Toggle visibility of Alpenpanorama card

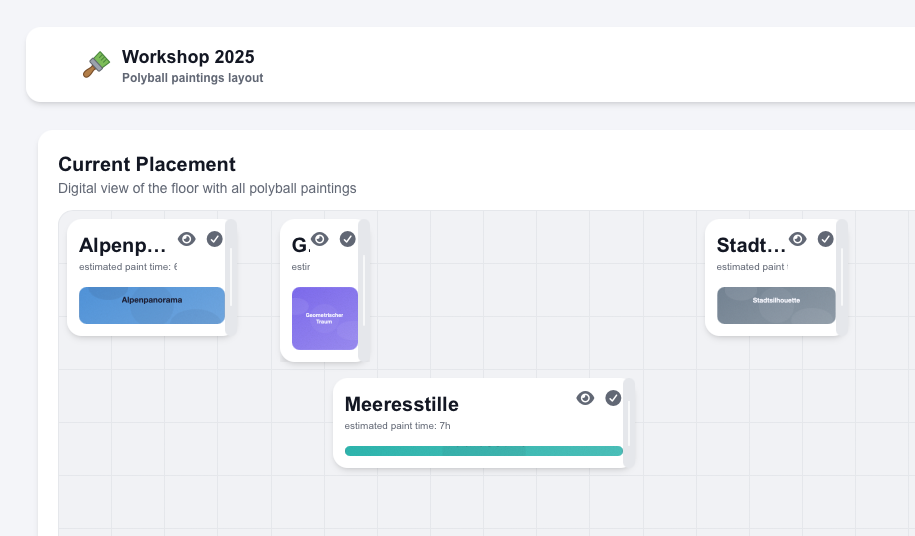tap(186, 239)
